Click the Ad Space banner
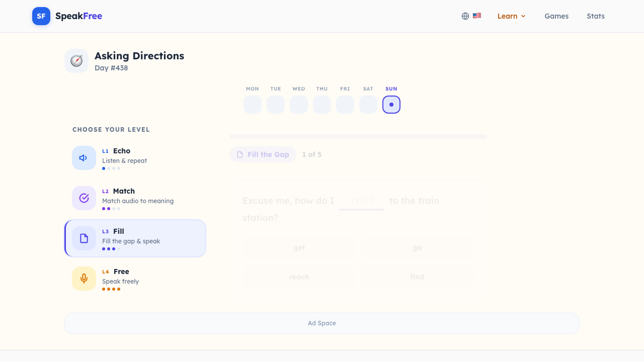Screen dimensions: 644x362 [322, 323]
